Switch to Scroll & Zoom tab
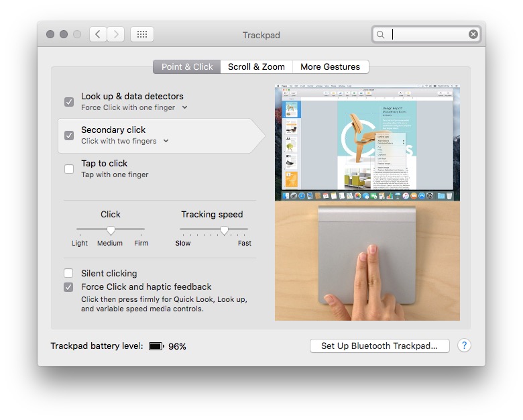The height and width of the screenshot is (420, 523). (256, 66)
